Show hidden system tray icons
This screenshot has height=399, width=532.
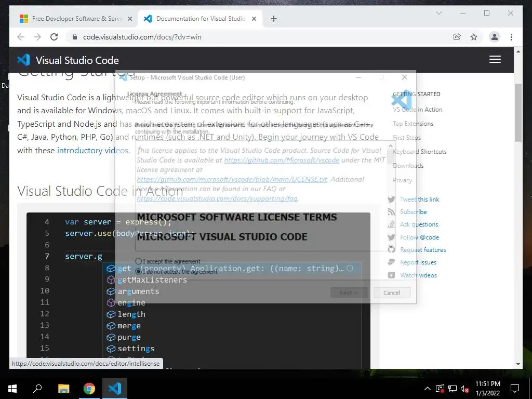pyautogui.click(x=428, y=389)
